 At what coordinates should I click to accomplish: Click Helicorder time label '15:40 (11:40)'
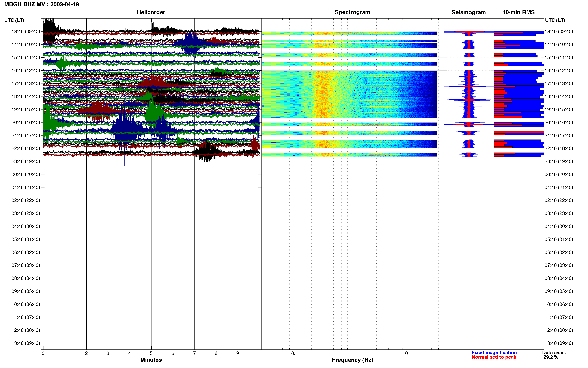tap(26, 57)
